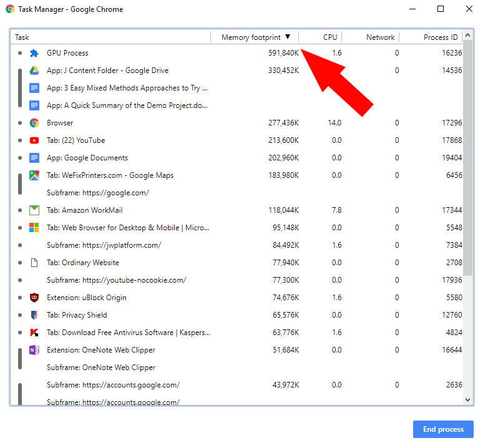Select Tab: Download Free Antivirus Software row
This screenshot has height=448, width=483.
click(x=237, y=333)
